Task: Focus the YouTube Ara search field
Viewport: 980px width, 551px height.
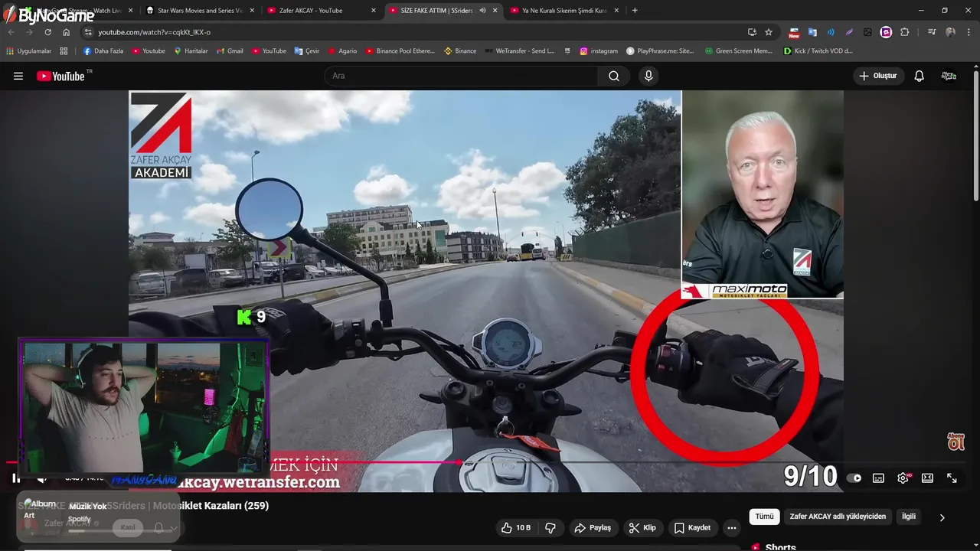Action: pos(461,76)
